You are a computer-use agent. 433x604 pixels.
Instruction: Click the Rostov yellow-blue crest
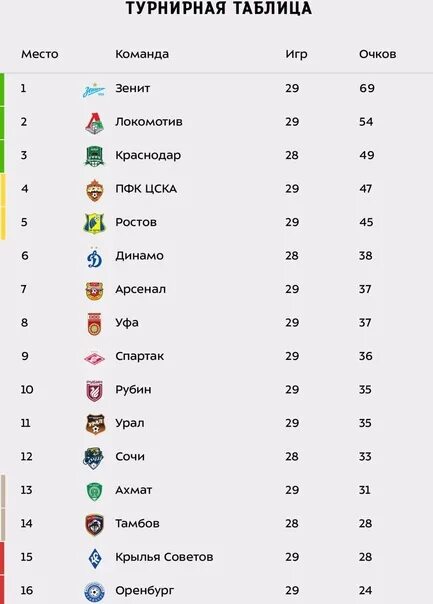[94, 223]
